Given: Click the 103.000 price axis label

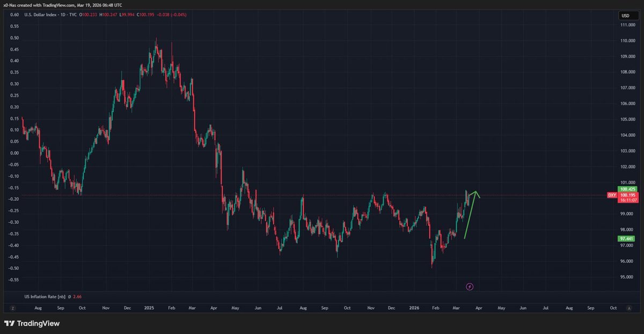Looking at the screenshot, I should (627, 151).
